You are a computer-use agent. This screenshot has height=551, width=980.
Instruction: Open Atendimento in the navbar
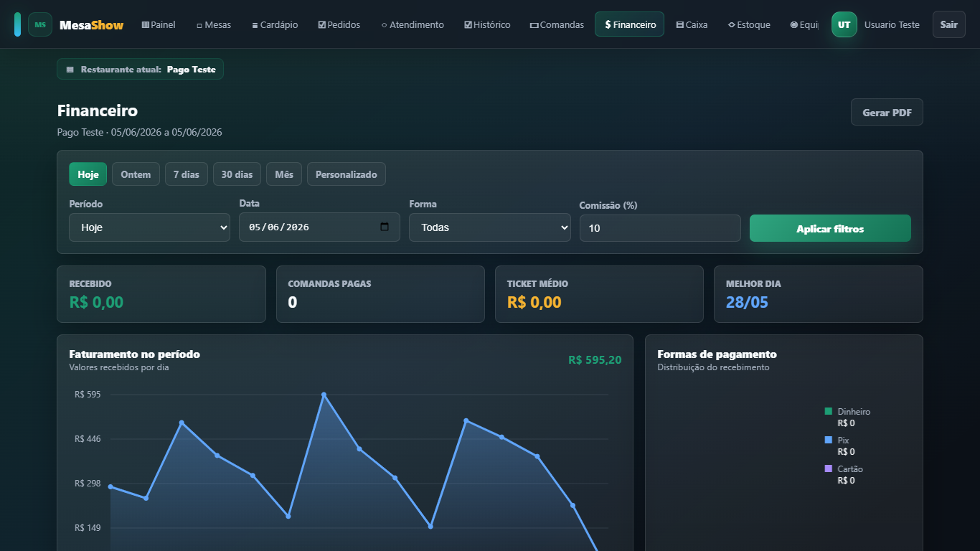pos(413,24)
